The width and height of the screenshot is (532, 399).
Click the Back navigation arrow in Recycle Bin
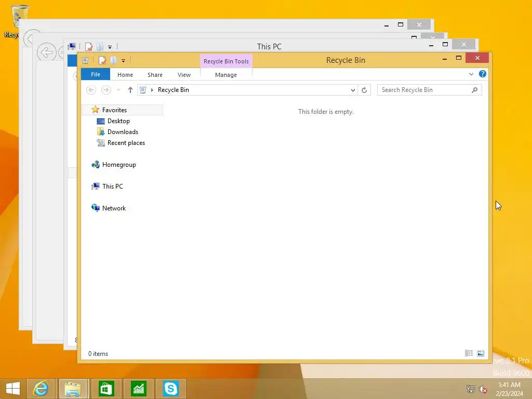coord(91,89)
